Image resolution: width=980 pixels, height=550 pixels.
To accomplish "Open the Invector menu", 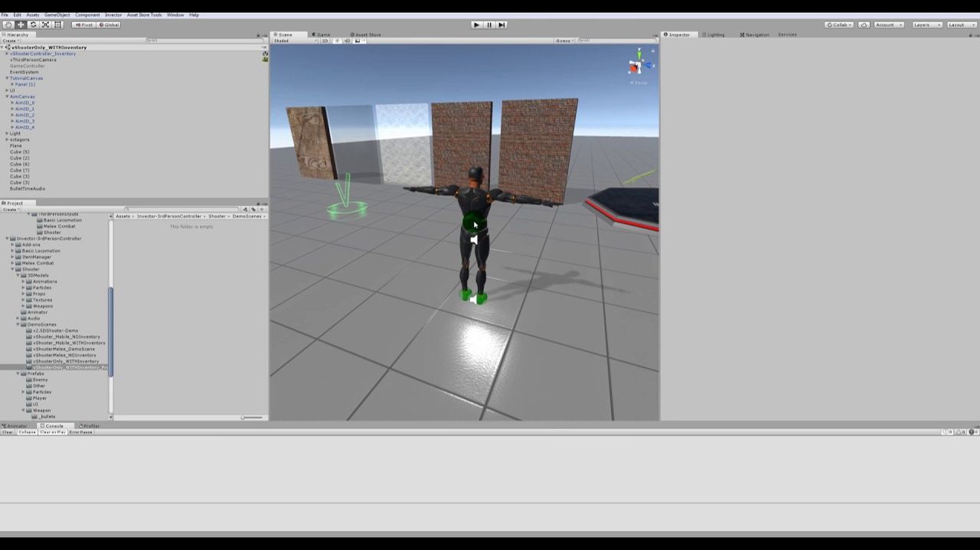I will tap(113, 15).
